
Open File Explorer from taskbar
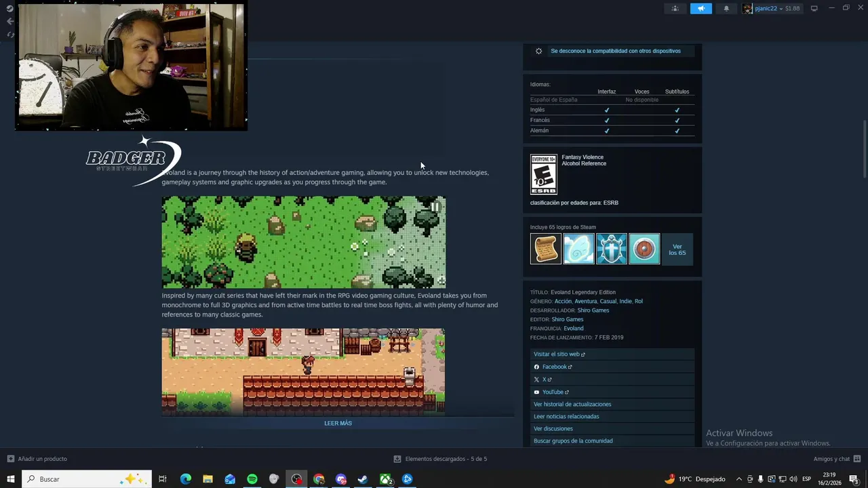point(208,479)
